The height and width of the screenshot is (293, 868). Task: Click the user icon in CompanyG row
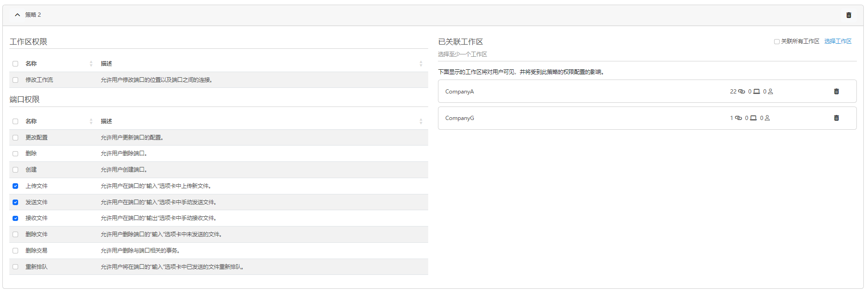(x=767, y=118)
